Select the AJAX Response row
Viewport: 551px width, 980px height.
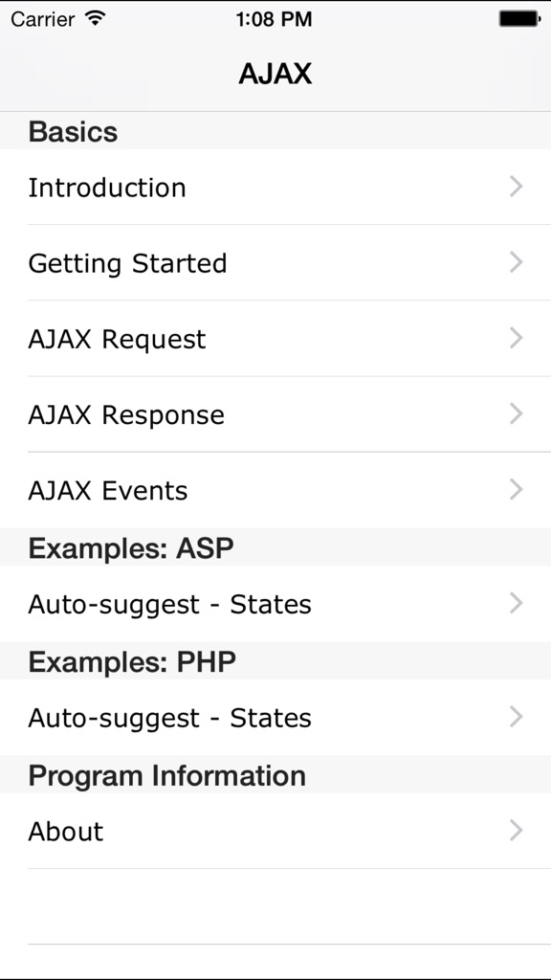pyautogui.click(x=126, y=414)
